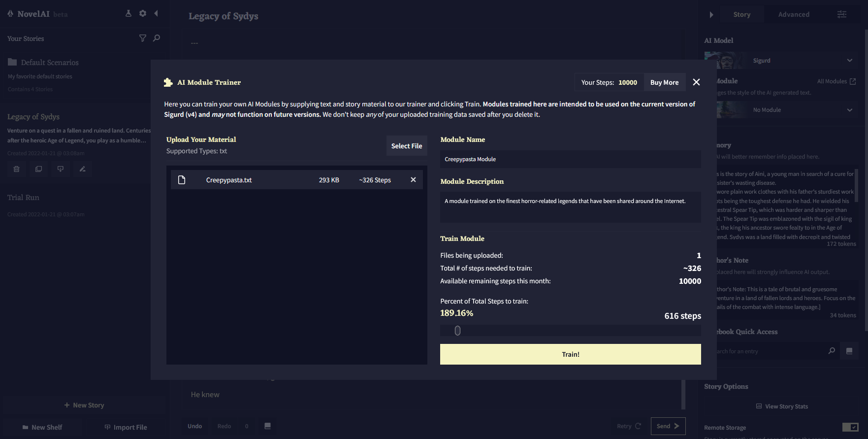Open the lorebook book icon in Quick Access
This screenshot has width=868, height=439.
coord(849,351)
